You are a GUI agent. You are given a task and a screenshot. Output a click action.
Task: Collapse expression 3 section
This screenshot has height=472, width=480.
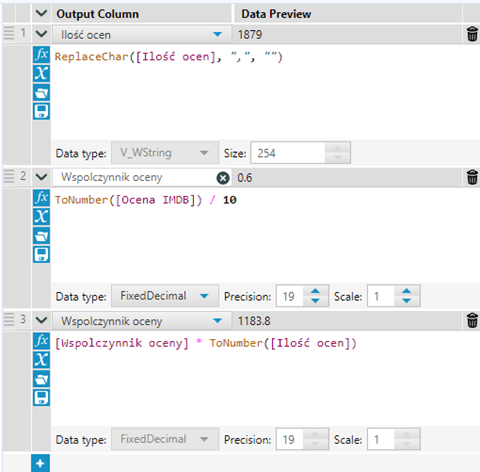coord(41,320)
